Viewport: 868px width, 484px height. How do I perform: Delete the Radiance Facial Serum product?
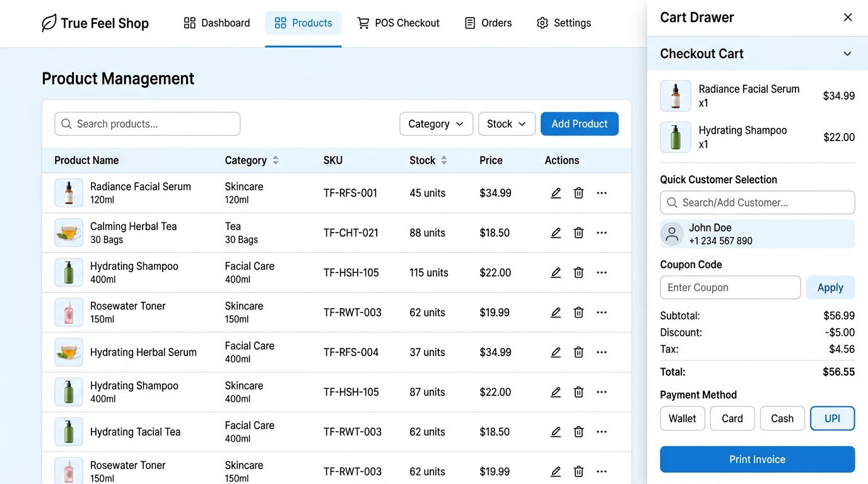(x=578, y=193)
